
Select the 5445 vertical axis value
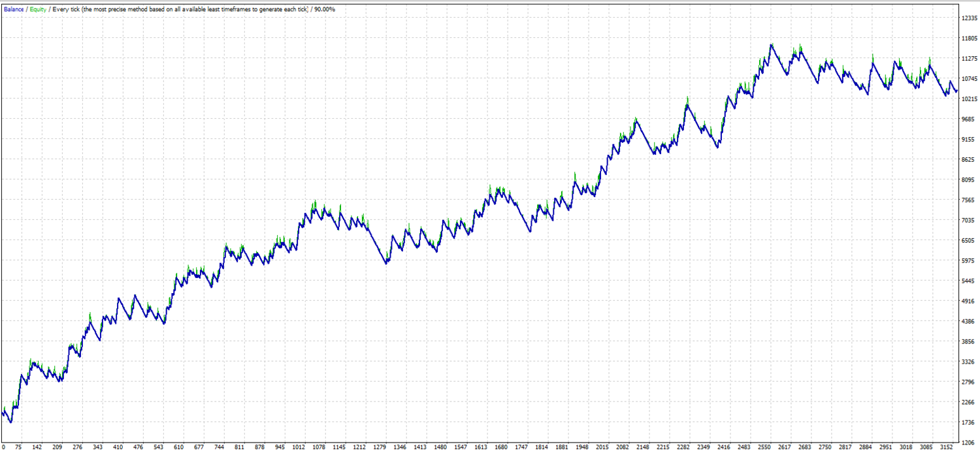click(x=970, y=281)
